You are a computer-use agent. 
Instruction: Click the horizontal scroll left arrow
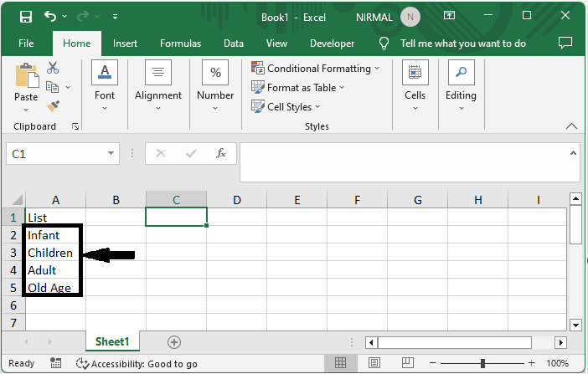tap(371, 342)
